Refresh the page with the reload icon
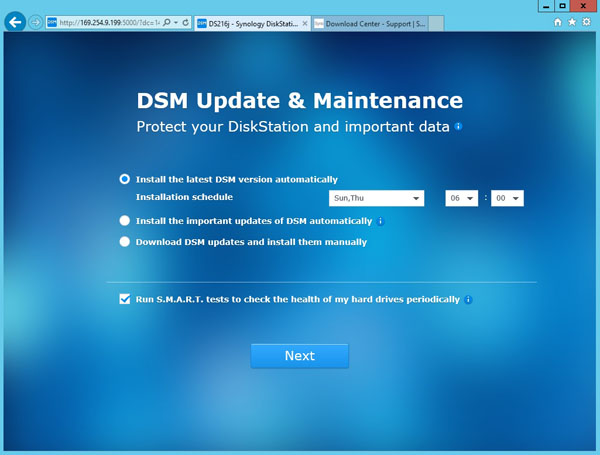 click(186, 23)
